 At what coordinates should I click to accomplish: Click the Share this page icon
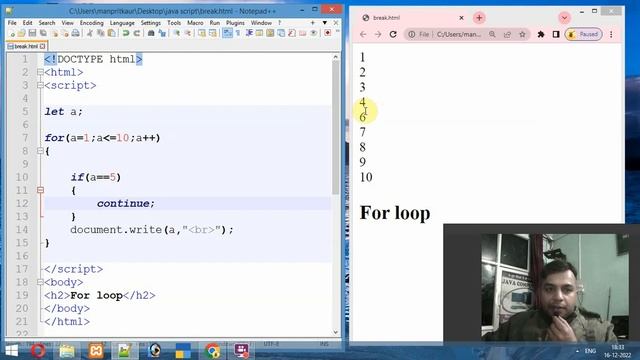point(507,34)
